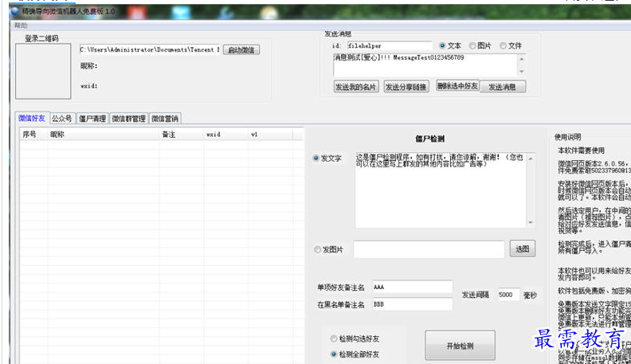Sort by the 昵称 column header
The height and width of the screenshot is (364, 631).
point(104,135)
